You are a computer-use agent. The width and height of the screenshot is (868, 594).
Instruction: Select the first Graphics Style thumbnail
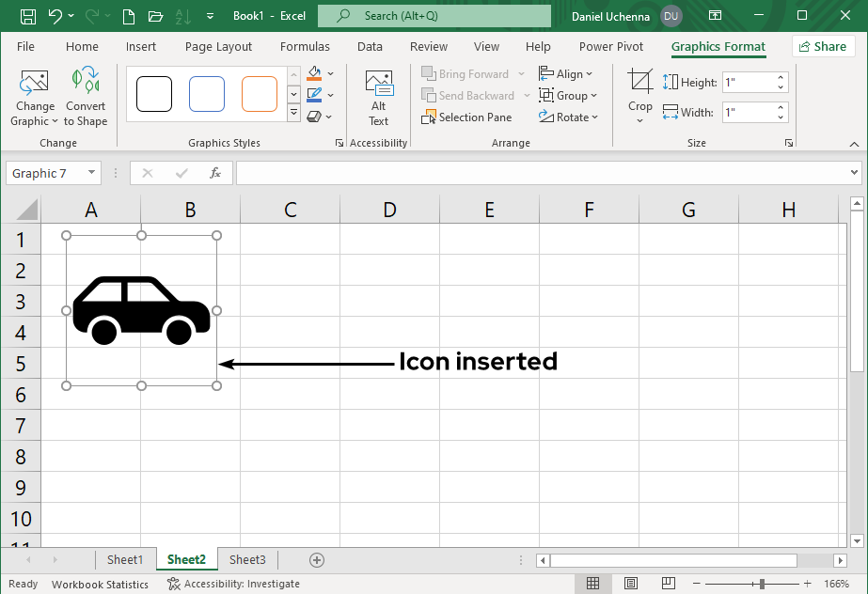(153, 94)
